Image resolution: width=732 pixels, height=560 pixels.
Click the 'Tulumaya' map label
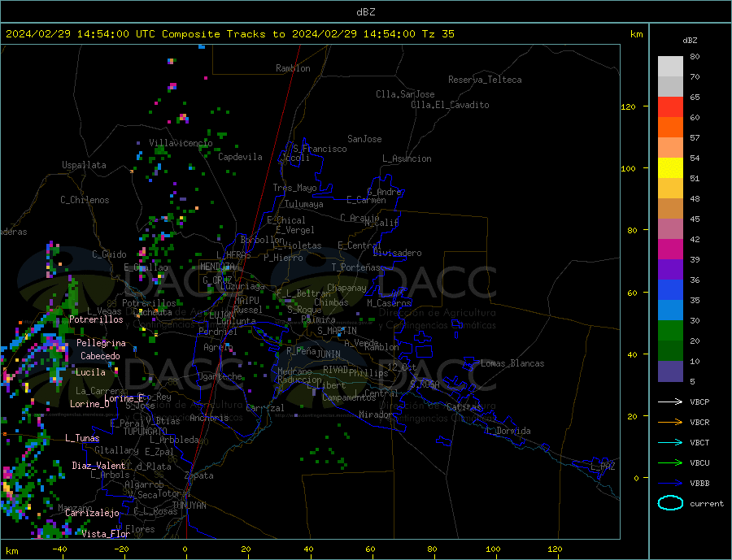(x=304, y=204)
